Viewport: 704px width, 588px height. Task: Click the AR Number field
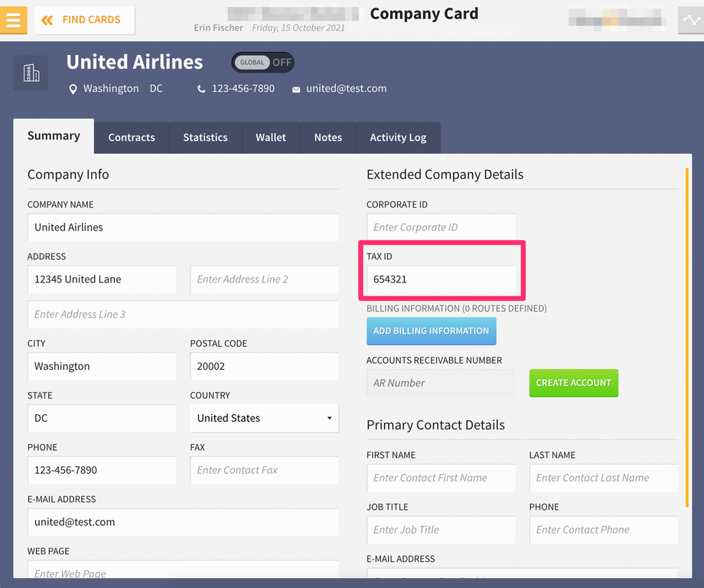441,383
